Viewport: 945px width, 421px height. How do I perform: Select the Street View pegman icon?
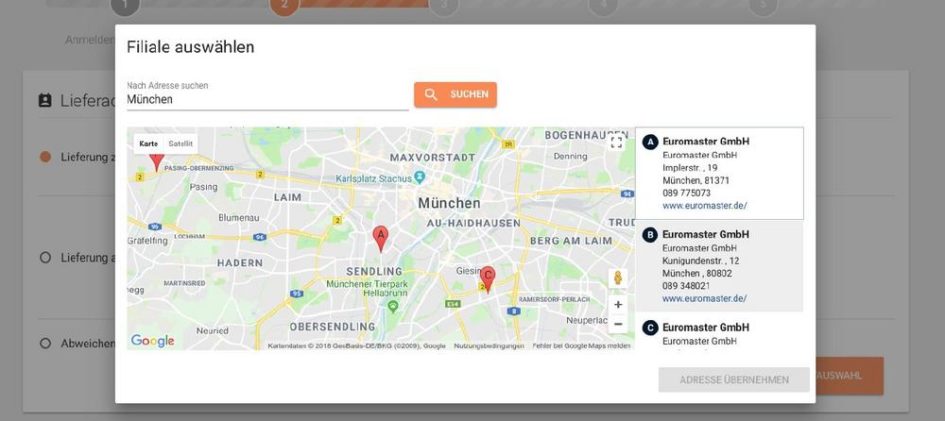617,278
